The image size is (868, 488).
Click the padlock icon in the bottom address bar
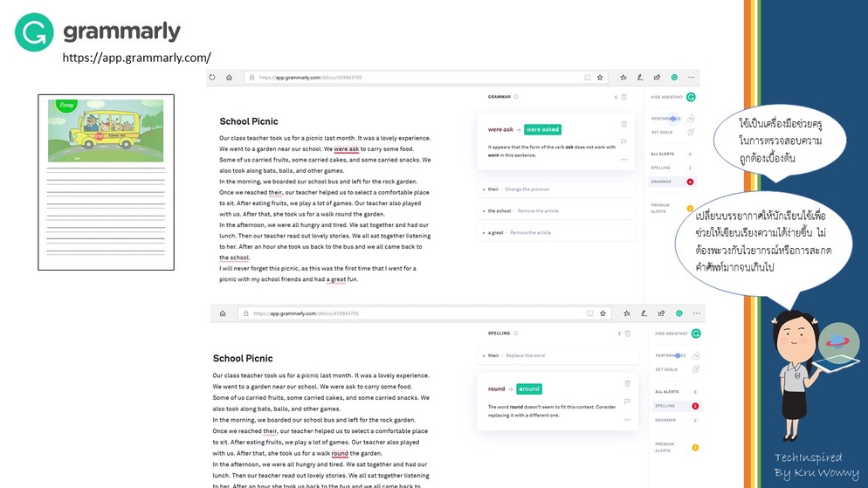[x=246, y=313]
